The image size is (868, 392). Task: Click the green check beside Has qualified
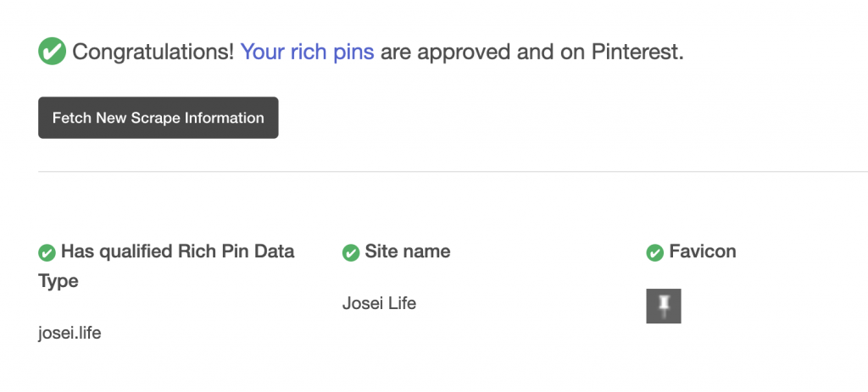(47, 252)
